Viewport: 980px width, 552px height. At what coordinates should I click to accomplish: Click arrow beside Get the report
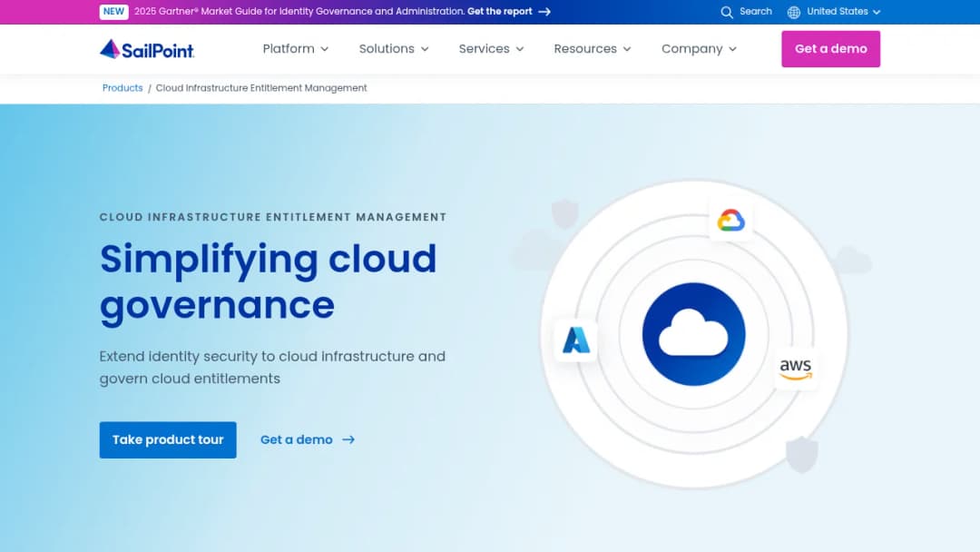[544, 12]
